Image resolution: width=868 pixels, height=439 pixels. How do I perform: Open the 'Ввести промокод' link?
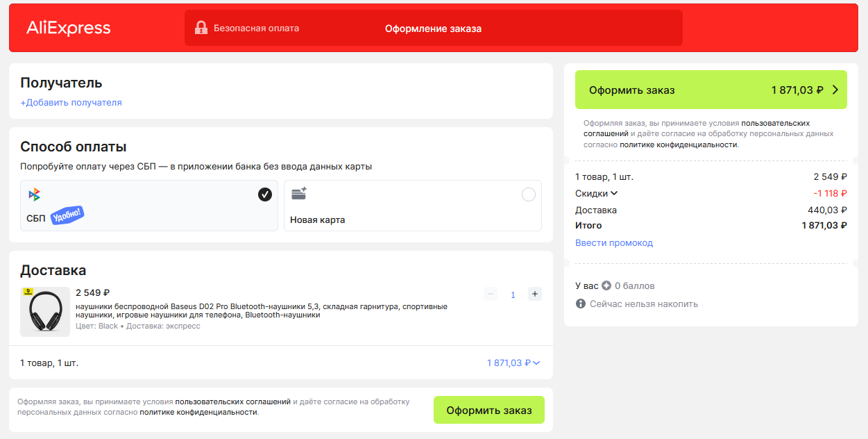(613, 243)
